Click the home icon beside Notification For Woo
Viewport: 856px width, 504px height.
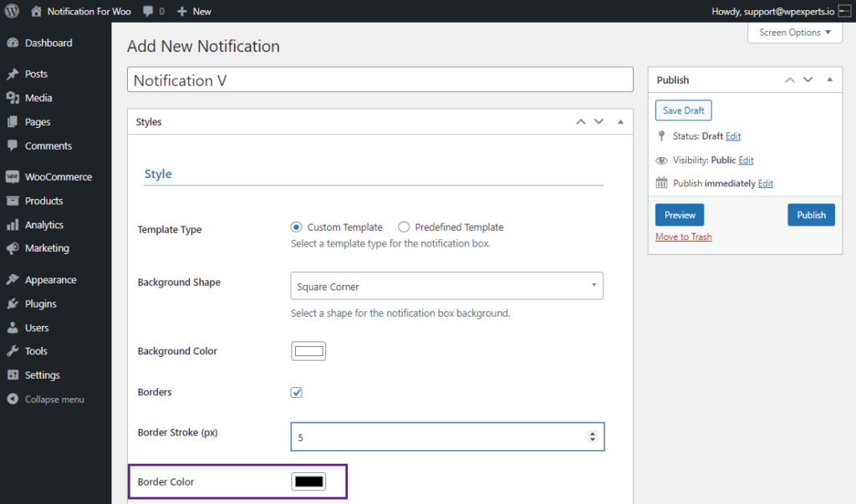tap(36, 11)
